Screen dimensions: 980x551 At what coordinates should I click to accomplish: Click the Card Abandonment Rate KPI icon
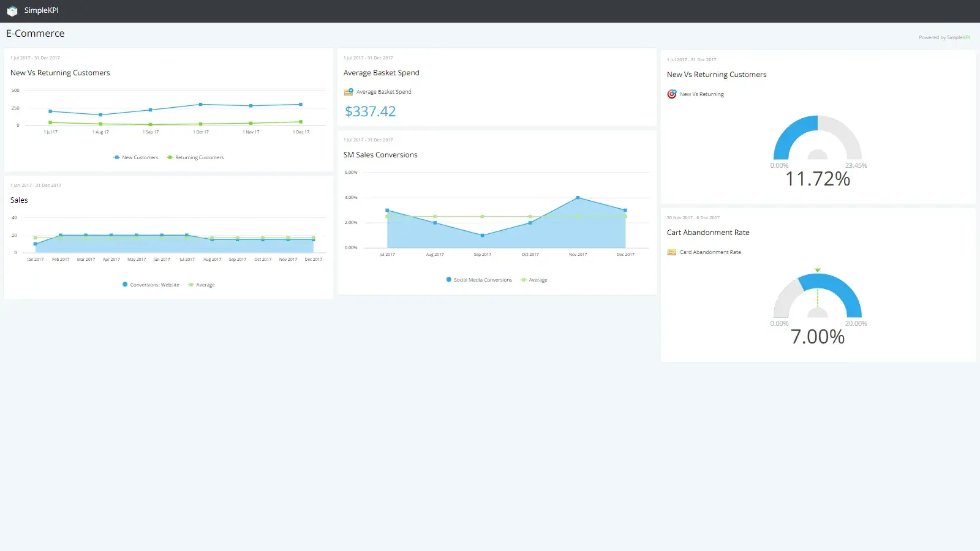(672, 252)
